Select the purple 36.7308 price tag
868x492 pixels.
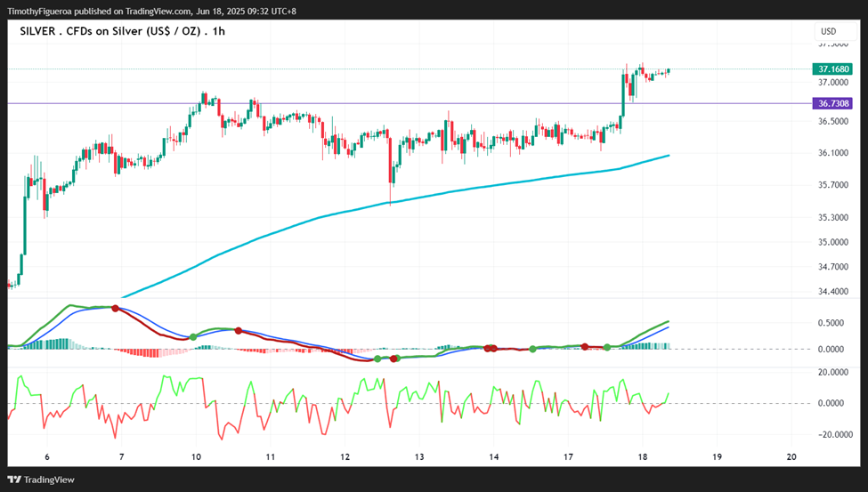click(832, 103)
